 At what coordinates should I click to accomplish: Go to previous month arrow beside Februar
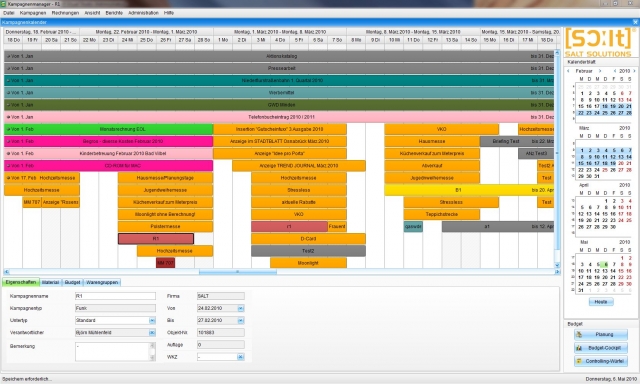click(x=569, y=71)
